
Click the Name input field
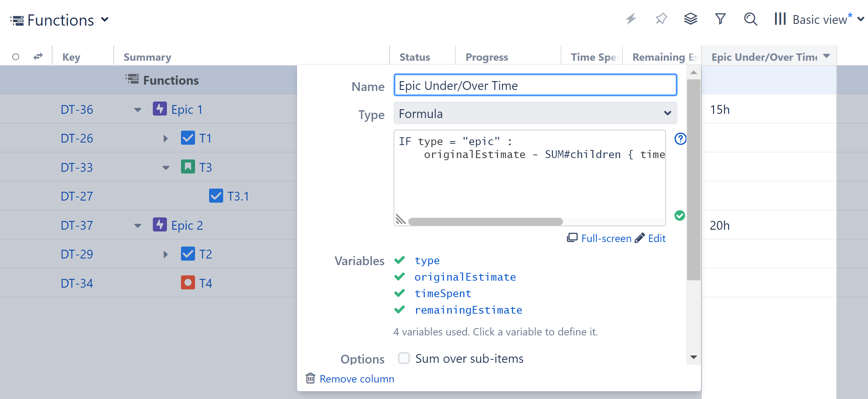pos(535,85)
